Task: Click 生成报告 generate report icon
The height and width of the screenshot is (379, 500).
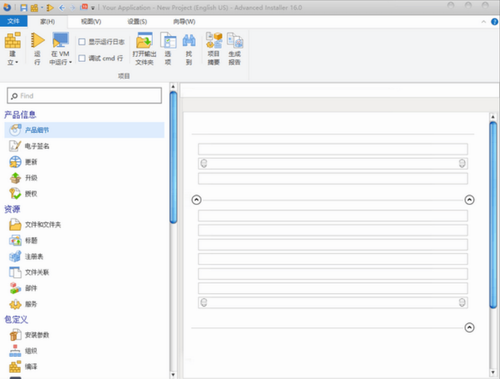Action: tap(235, 49)
